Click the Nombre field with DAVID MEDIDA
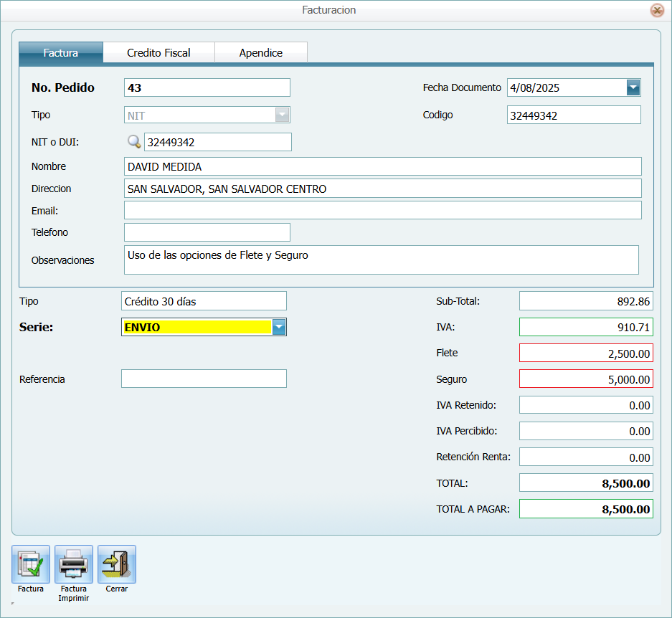Viewport: 672px width, 618px height. pyautogui.click(x=382, y=166)
